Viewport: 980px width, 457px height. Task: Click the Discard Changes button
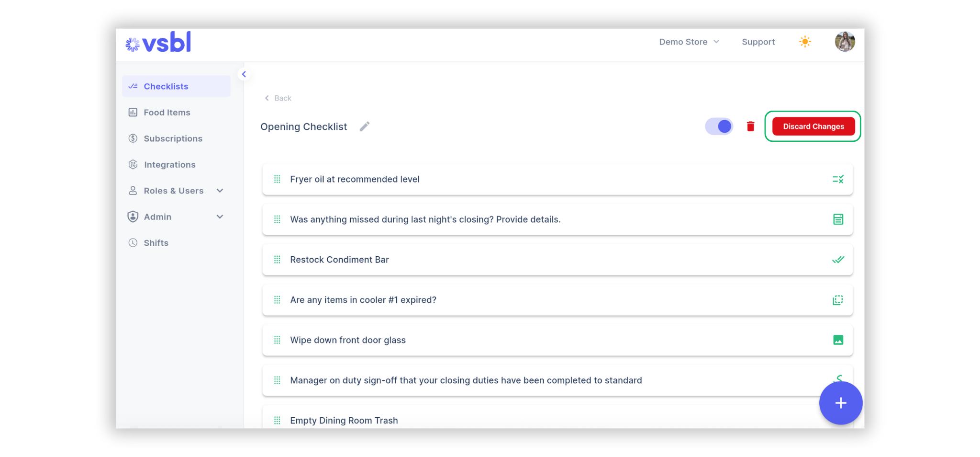[x=813, y=126]
